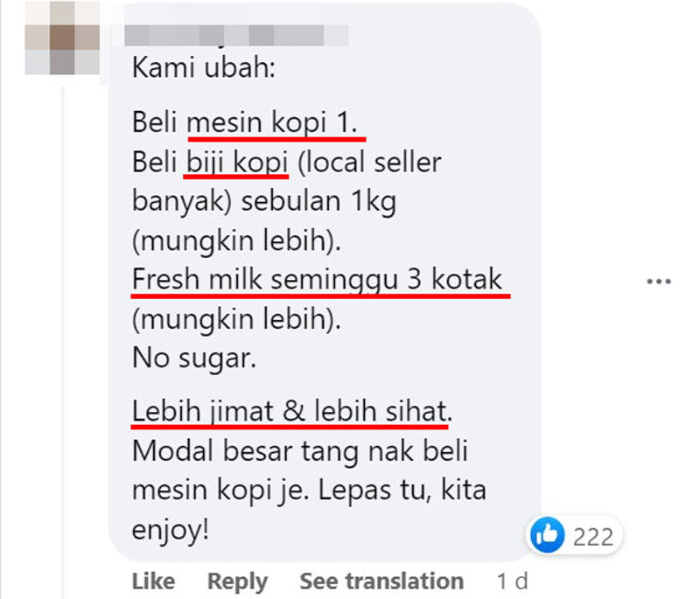Click See translation link
This screenshot has width=700, height=599.
tap(381, 582)
